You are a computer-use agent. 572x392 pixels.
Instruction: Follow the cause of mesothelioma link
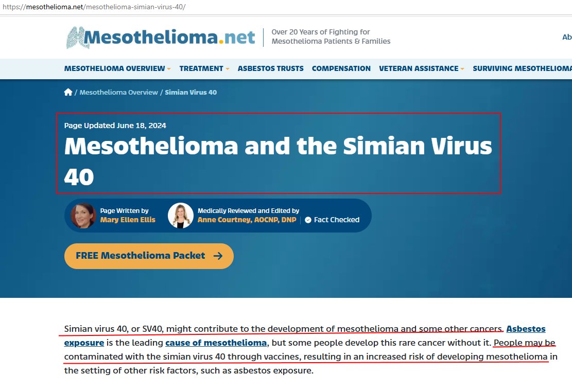(216, 343)
